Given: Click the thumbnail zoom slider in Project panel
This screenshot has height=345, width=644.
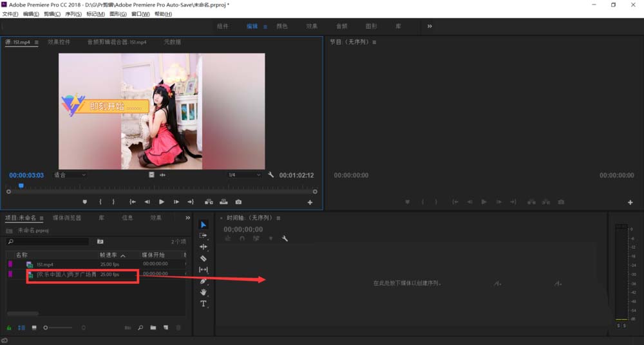Looking at the screenshot, I should pos(59,328).
